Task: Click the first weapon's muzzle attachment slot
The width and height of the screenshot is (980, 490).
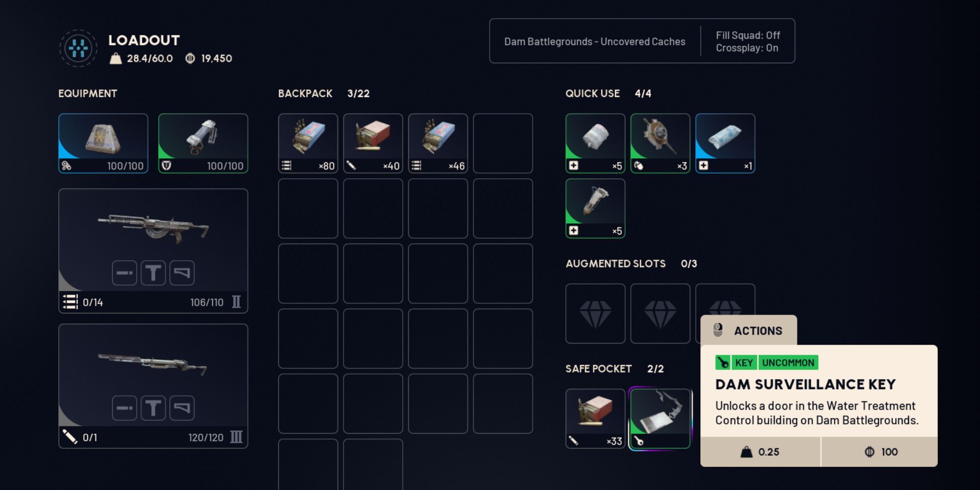Action: tap(124, 273)
